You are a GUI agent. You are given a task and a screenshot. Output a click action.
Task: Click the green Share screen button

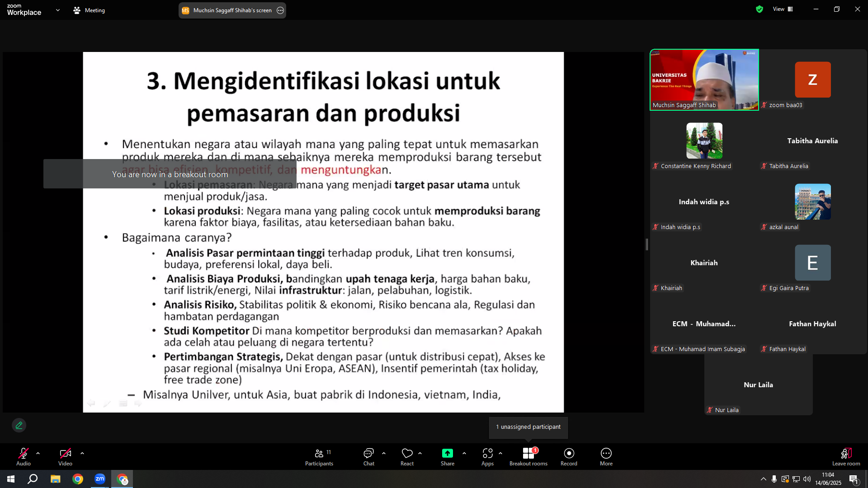click(x=448, y=456)
